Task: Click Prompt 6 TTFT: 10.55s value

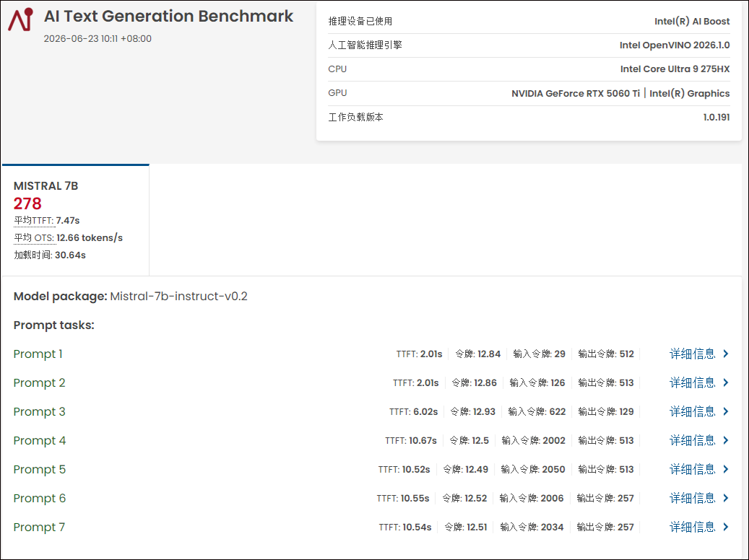Action: pos(403,499)
